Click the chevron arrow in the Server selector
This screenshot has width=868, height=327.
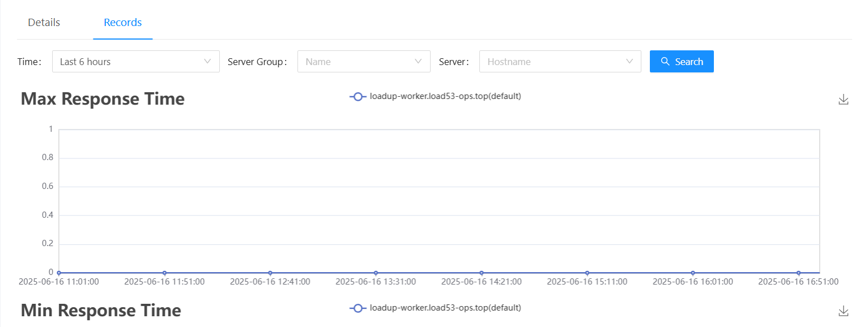point(629,61)
